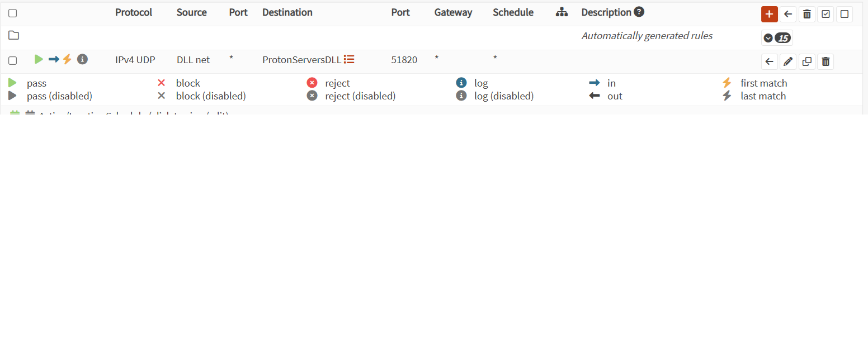This screenshot has width=868, height=362.
Task: Edit the ProtonServersDLL rule with pencil icon
Action: pos(788,61)
